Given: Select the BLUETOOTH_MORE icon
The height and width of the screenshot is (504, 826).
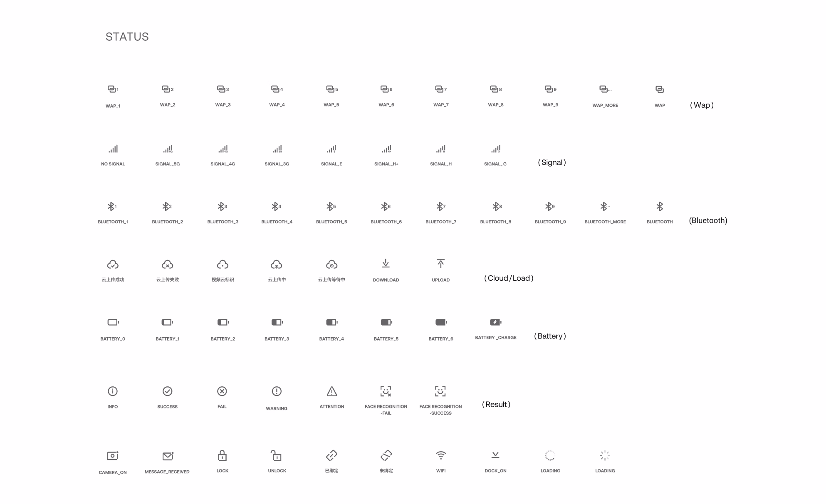Looking at the screenshot, I should click(605, 206).
